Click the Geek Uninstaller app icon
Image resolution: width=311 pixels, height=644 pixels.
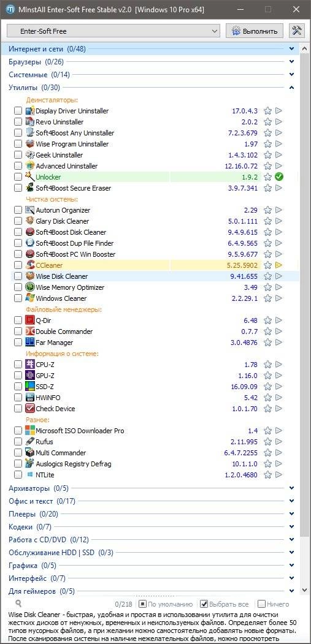(30, 155)
